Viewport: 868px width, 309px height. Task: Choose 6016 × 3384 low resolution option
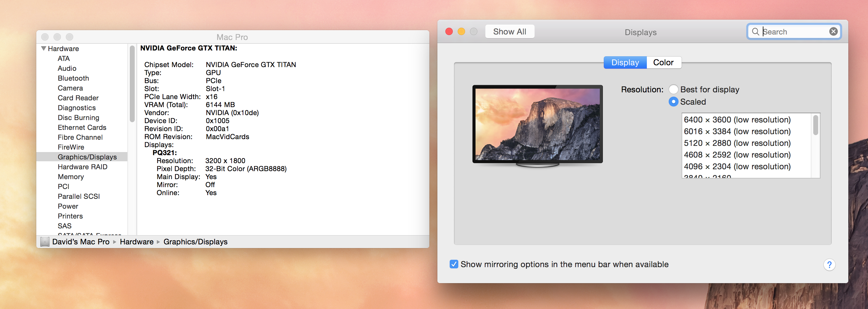click(737, 131)
